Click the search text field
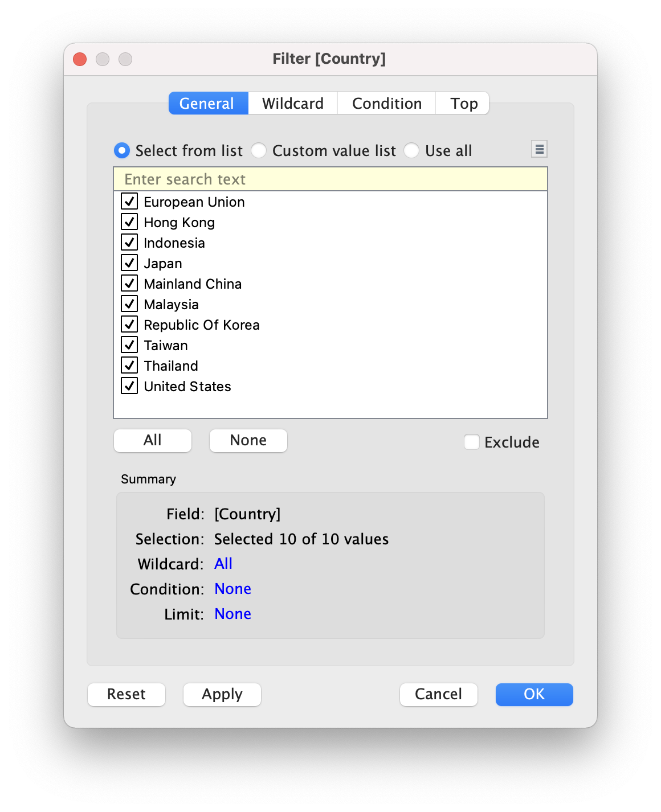Screen dimensions: 661x812 tap(330, 179)
